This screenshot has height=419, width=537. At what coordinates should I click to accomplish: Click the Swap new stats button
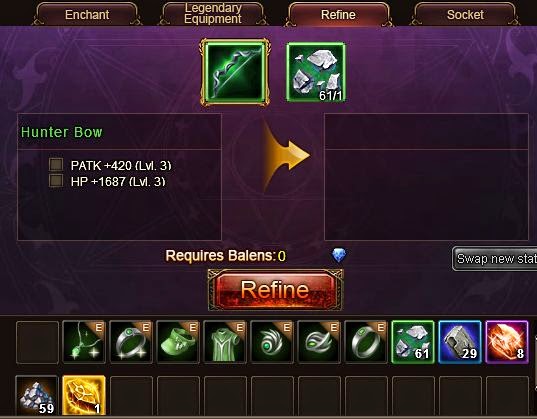[495, 259]
